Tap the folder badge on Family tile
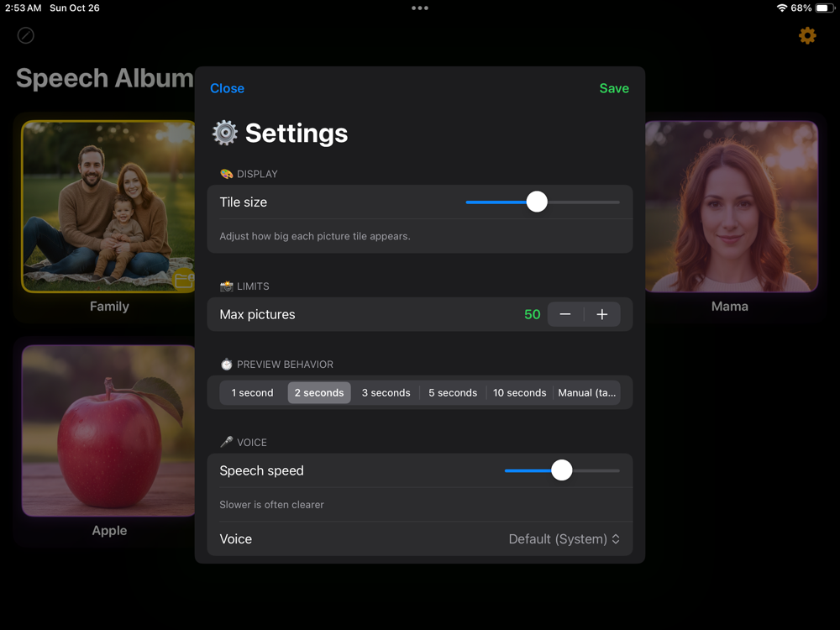Image resolution: width=840 pixels, height=630 pixels. coord(184,280)
